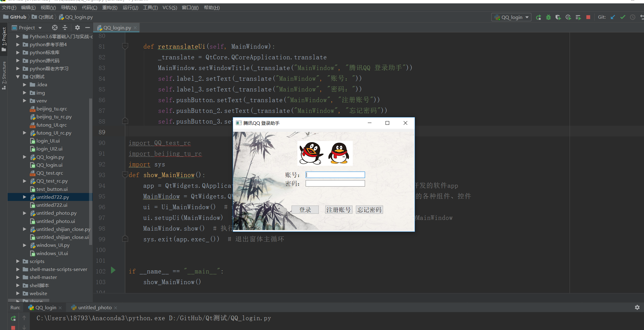
Task: Run the main block from the line 102 gutter
Action: [113, 270]
